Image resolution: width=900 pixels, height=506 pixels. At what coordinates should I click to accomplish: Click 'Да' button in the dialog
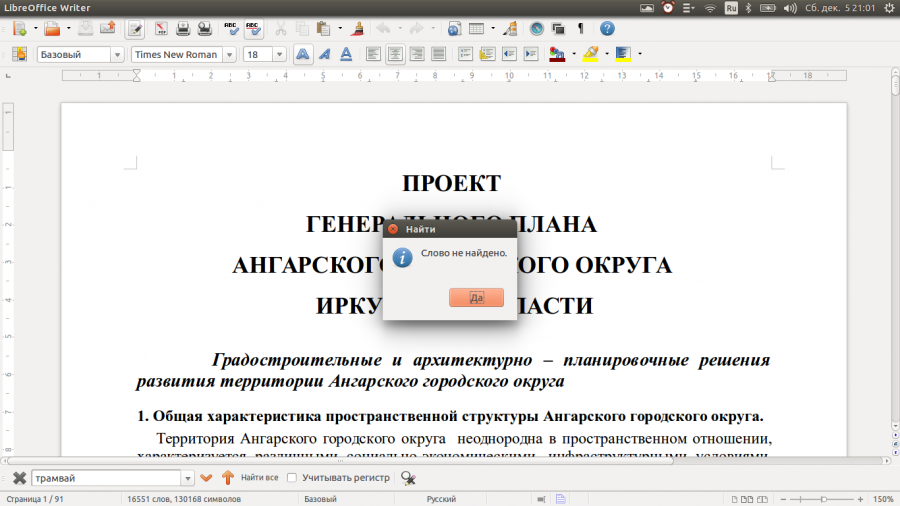point(476,298)
